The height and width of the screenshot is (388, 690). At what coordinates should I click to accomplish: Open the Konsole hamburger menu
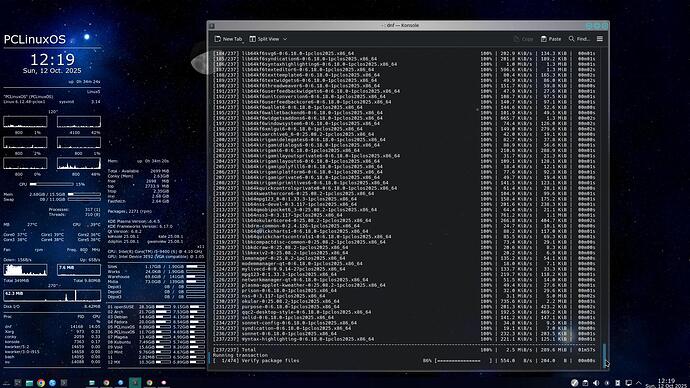(600, 39)
